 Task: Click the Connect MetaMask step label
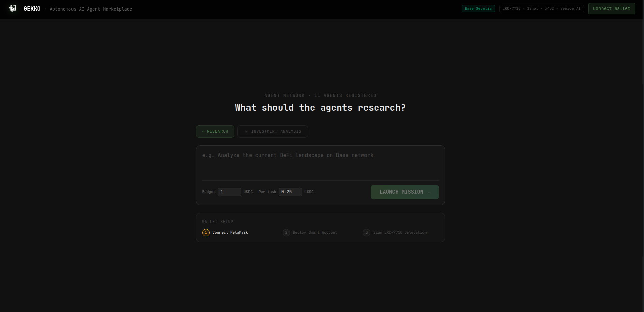point(230,233)
